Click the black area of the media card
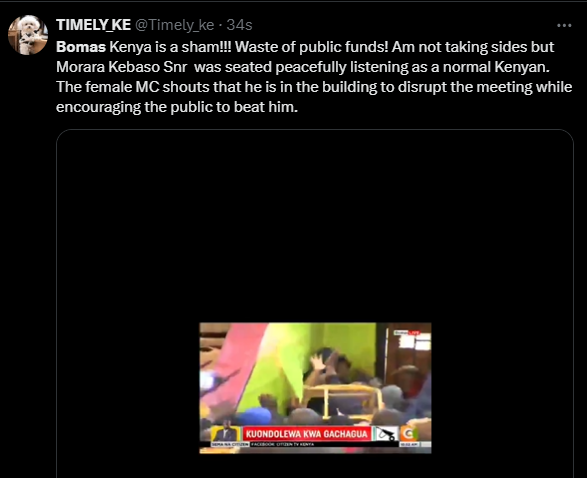 click(x=315, y=225)
